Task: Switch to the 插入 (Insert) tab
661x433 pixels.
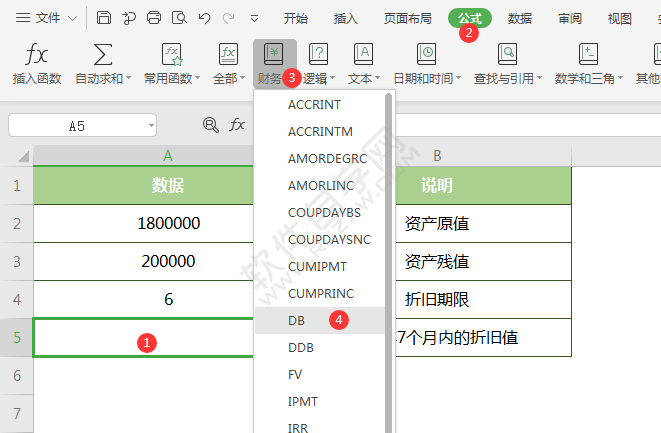Action: [345, 18]
